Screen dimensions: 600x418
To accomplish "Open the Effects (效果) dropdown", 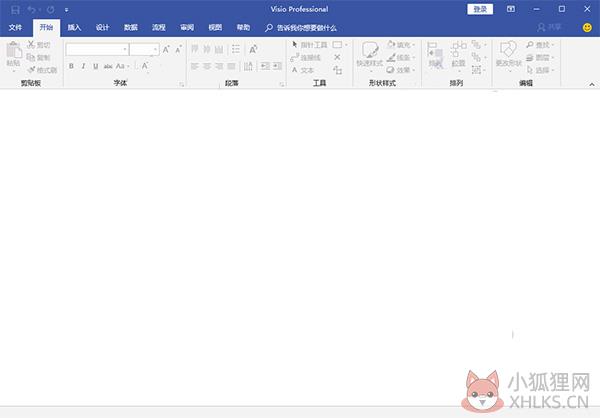I will coord(401,70).
